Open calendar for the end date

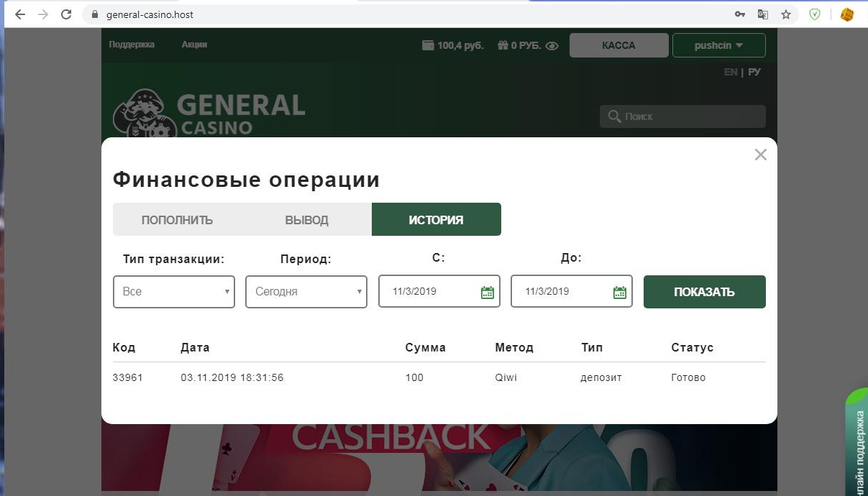coord(619,292)
